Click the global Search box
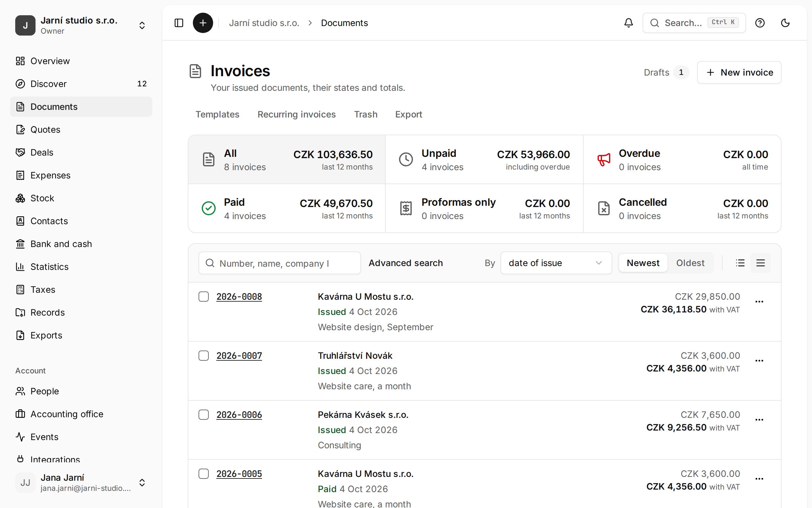Viewport: 812px width, 508px height. (694, 23)
